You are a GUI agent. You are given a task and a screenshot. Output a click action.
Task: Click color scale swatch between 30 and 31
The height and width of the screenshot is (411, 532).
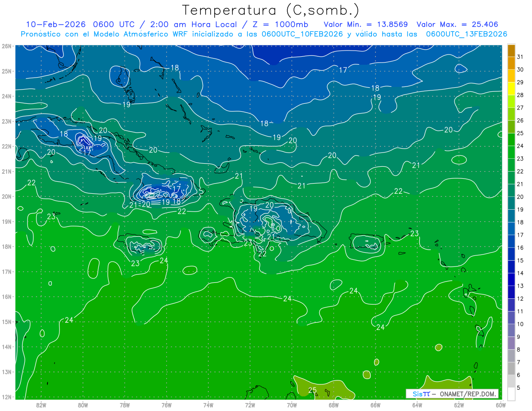(512, 63)
